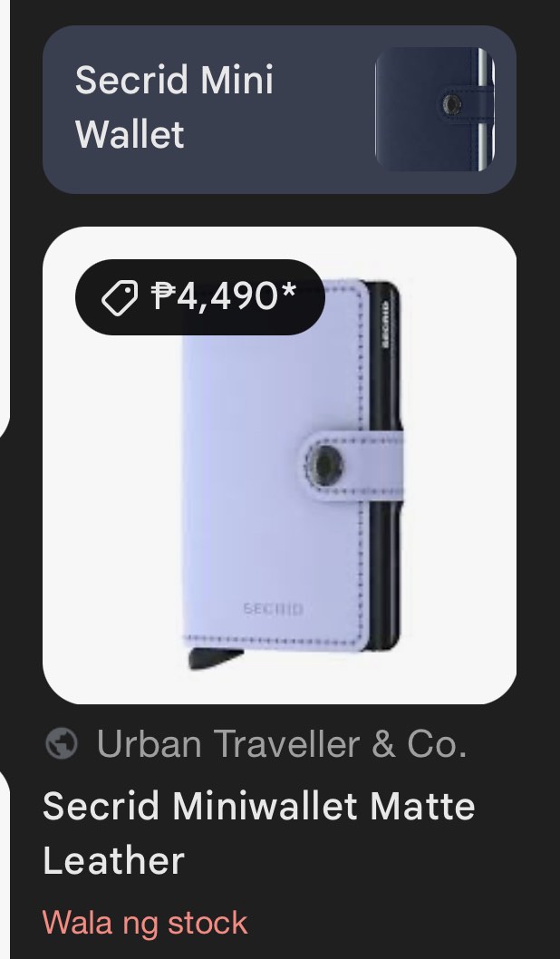Open the Urban Traveller & Co. store link
Screen dimensions: 560x959
(x=281, y=743)
